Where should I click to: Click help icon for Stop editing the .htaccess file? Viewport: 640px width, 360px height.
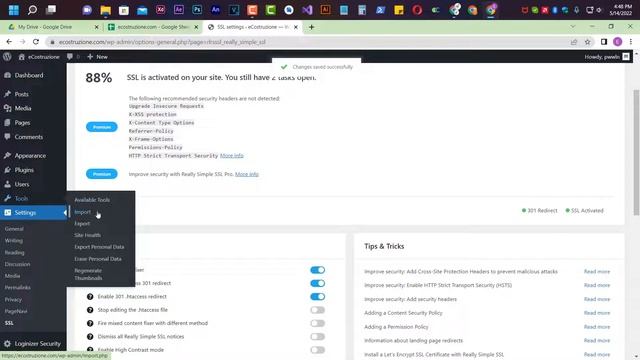[90, 310]
